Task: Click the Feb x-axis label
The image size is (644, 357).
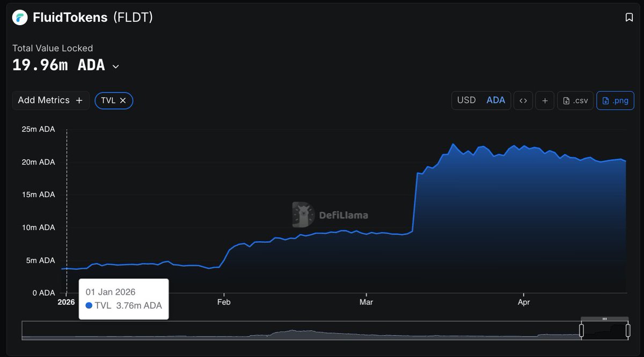Action: click(x=224, y=302)
